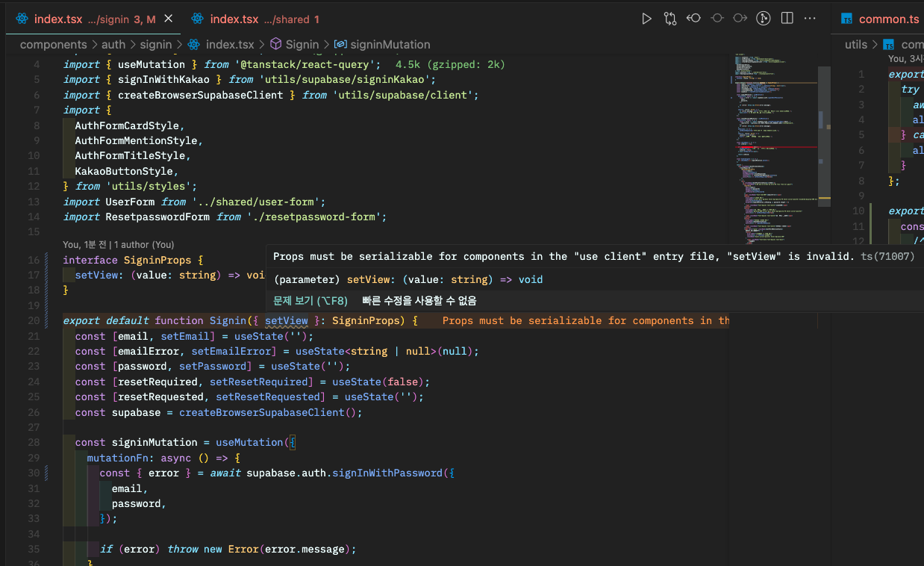This screenshot has height=566, width=924.
Task: Click './resetpassword-form' import path
Action: point(314,217)
